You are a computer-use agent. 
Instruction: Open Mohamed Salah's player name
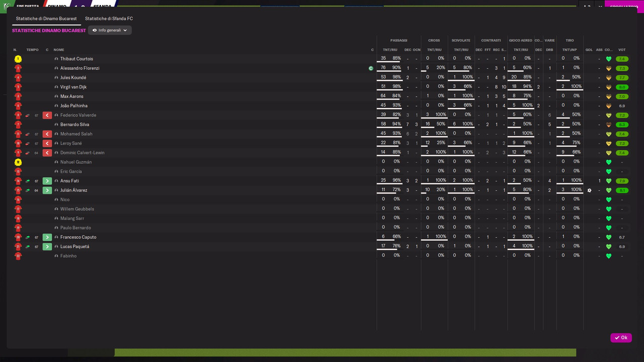click(x=76, y=134)
